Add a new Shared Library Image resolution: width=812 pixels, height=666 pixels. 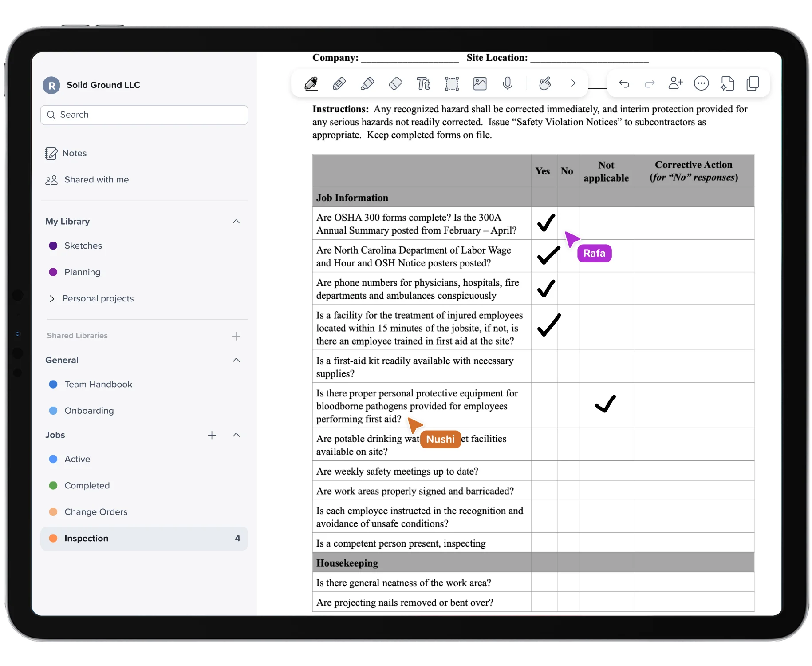[x=236, y=336]
